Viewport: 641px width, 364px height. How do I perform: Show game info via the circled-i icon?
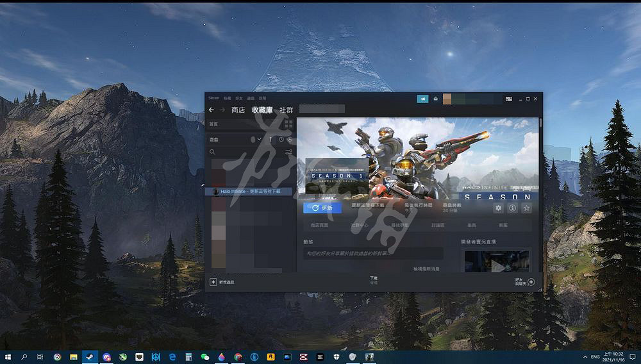click(512, 208)
